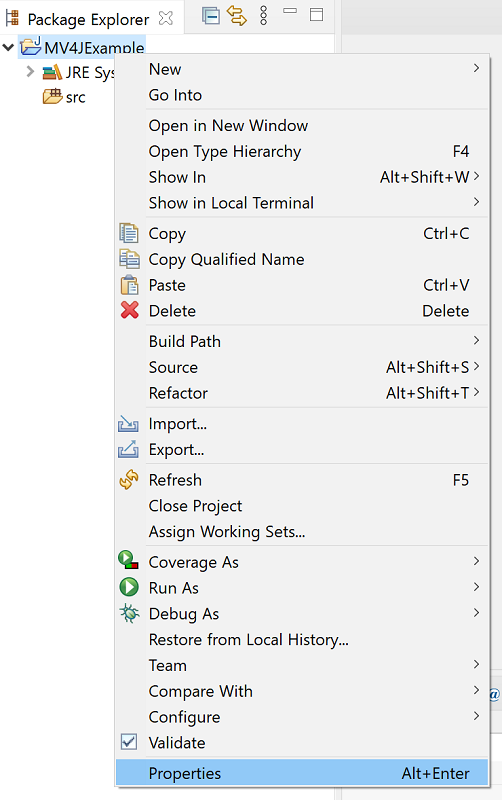This screenshot has height=800, width=502.
Task: Toggle the Validate checkbox
Action: 129,742
